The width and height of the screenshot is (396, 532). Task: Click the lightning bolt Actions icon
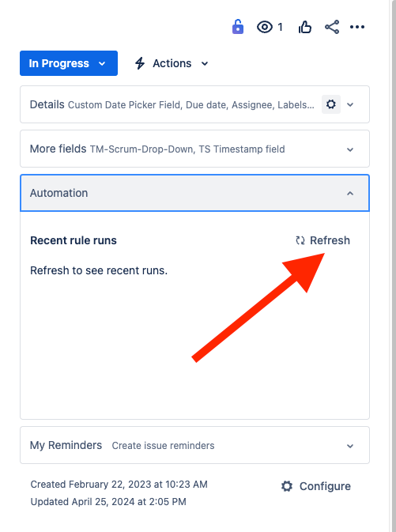pyautogui.click(x=140, y=63)
